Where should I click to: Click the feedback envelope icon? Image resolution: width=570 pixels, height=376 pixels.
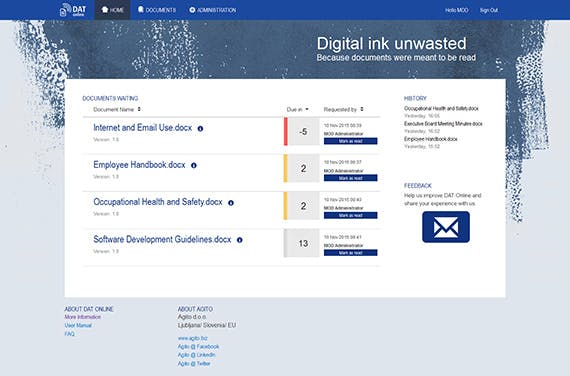[x=446, y=227]
